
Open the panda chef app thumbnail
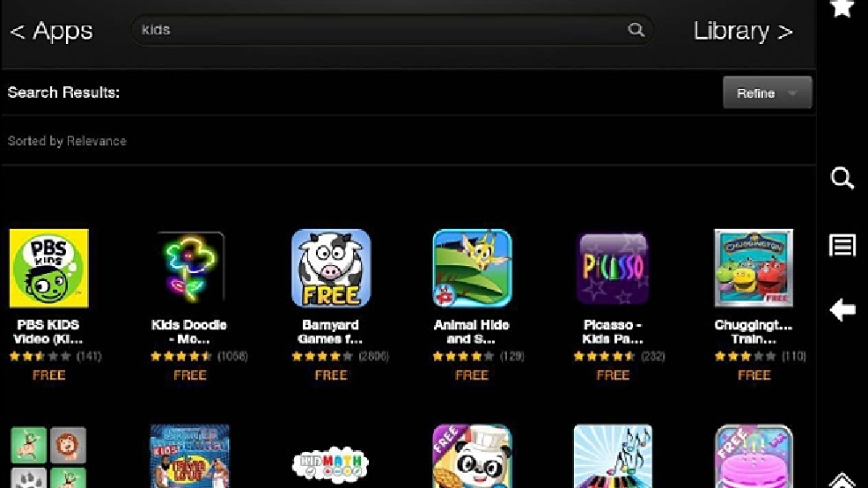coord(472,456)
